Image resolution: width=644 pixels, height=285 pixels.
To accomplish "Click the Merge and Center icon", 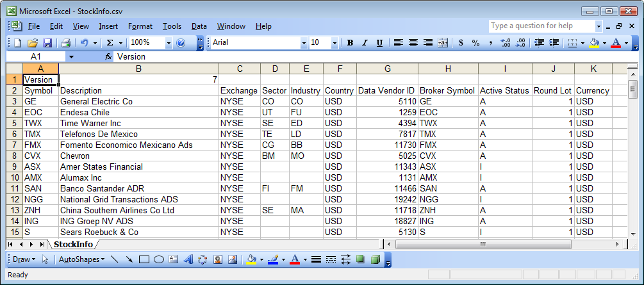I will coord(443,43).
